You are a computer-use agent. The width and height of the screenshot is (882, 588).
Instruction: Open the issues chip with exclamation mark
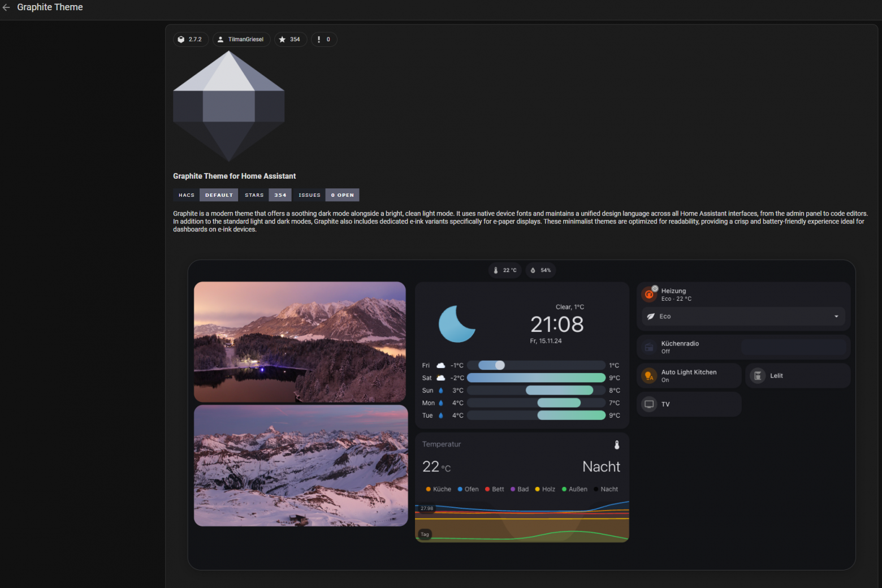coord(324,40)
